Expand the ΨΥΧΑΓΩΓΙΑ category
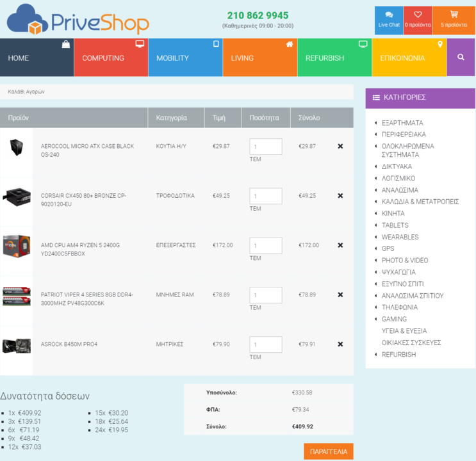The image size is (476, 461). [x=398, y=273]
